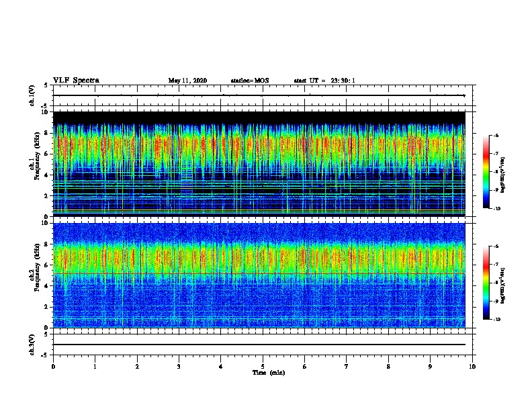532x411 pixels.
Task: Click time axis tick label "1"
Action: coord(95,367)
